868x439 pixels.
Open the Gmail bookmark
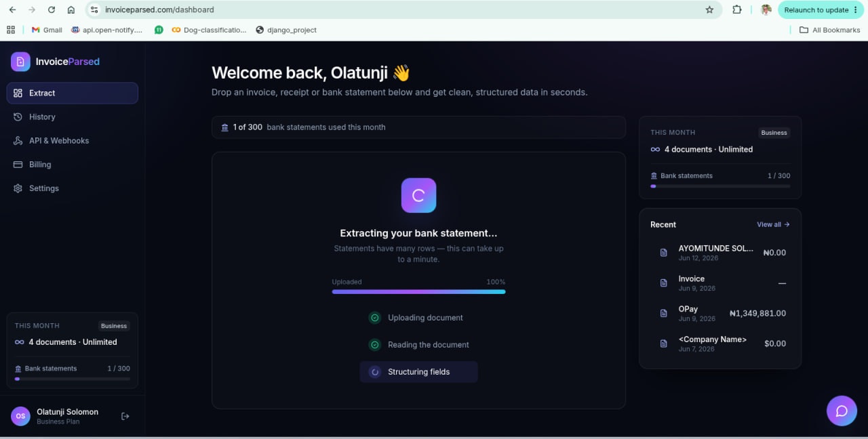coord(47,30)
